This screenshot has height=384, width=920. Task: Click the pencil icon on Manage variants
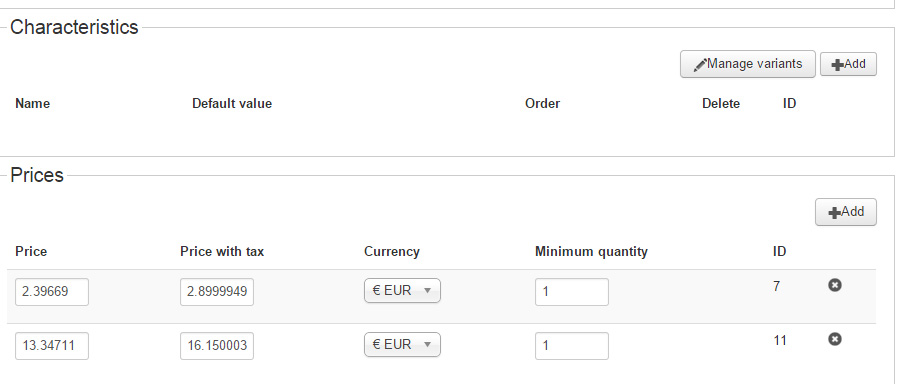coord(699,65)
